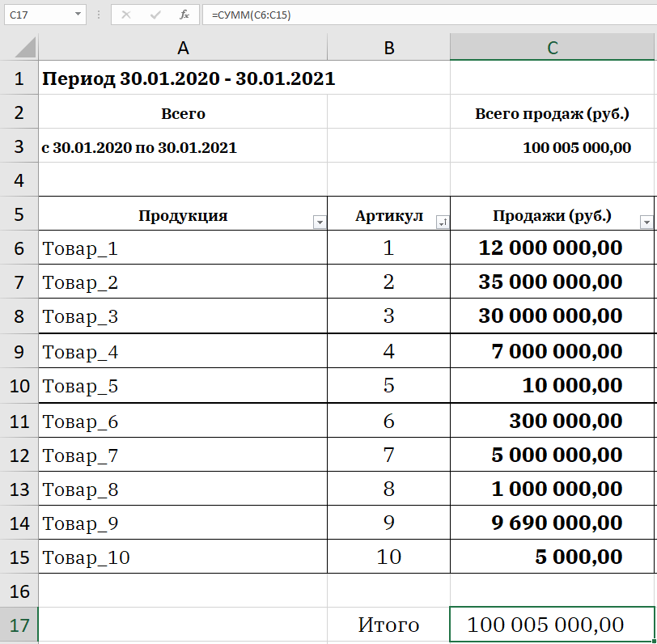The height and width of the screenshot is (644, 657).
Task: Click the Insert Function fx icon
Action: pyautogui.click(x=184, y=15)
